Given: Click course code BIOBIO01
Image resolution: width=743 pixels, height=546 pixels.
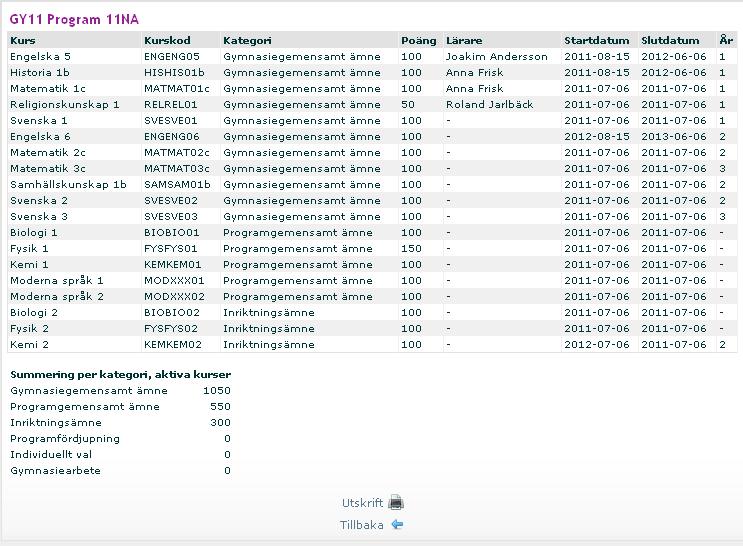Looking at the screenshot, I should 172,233.
